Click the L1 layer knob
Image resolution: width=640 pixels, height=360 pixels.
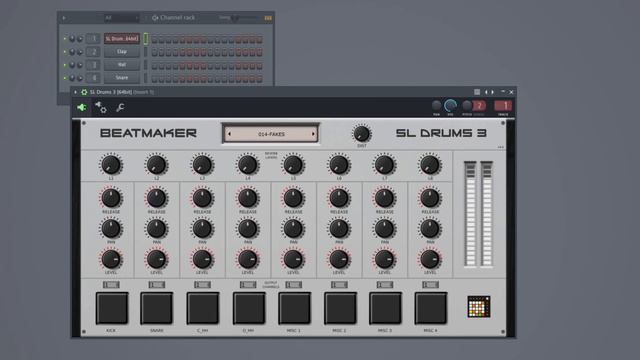(x=111, y=165)
